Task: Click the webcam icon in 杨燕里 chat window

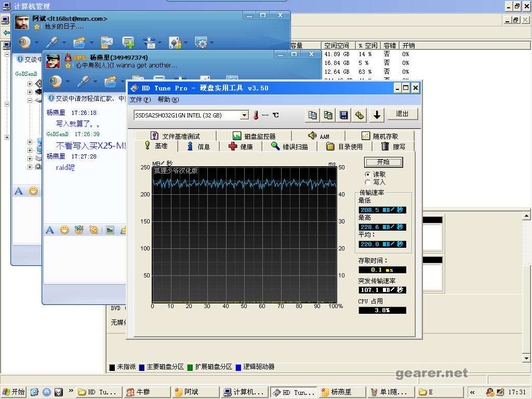Action: [x=55, y=82]
